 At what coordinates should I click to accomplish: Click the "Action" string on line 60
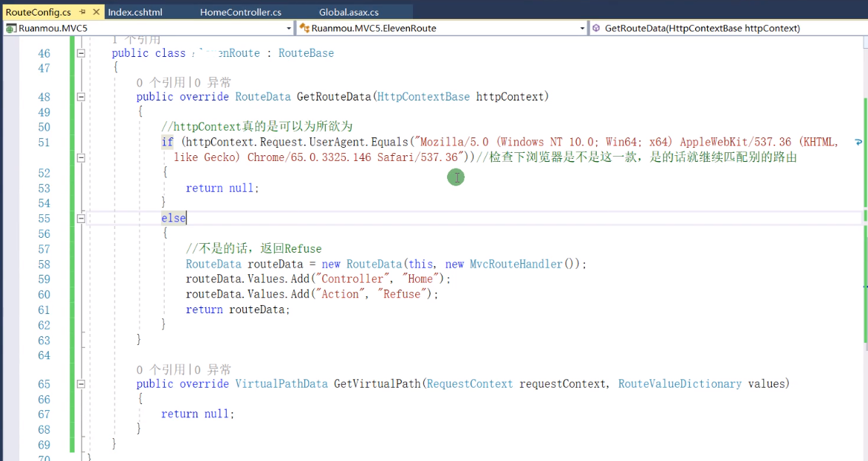[340, 294]
